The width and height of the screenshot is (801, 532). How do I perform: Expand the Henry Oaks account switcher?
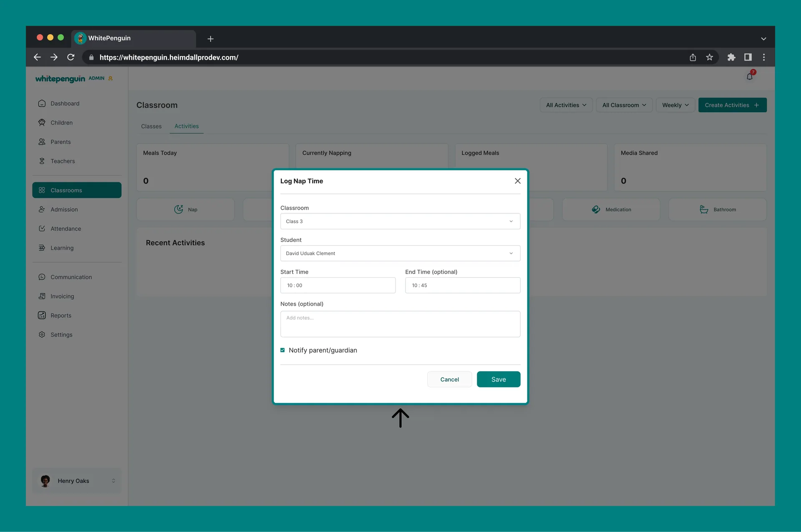(113, 481)
